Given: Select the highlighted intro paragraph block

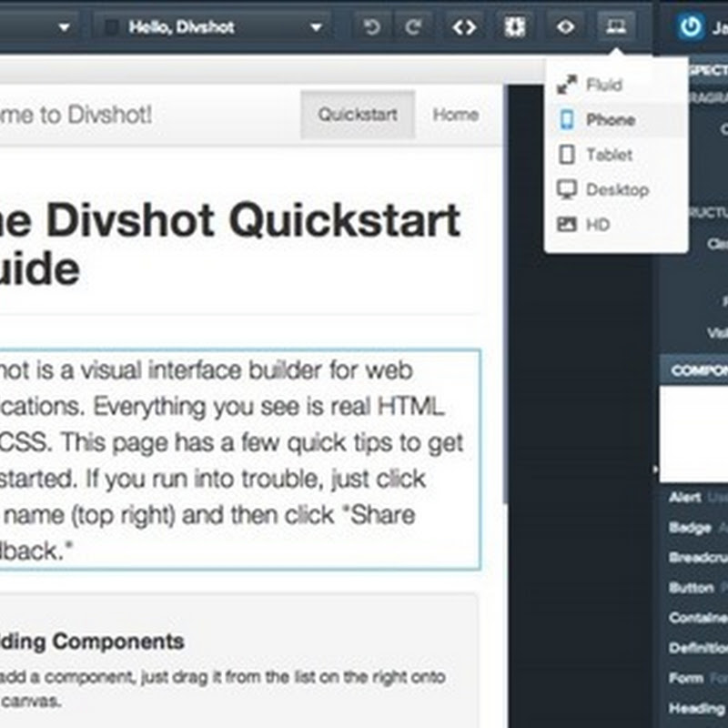Looking at the screenshot, I should tap(240, 460).
